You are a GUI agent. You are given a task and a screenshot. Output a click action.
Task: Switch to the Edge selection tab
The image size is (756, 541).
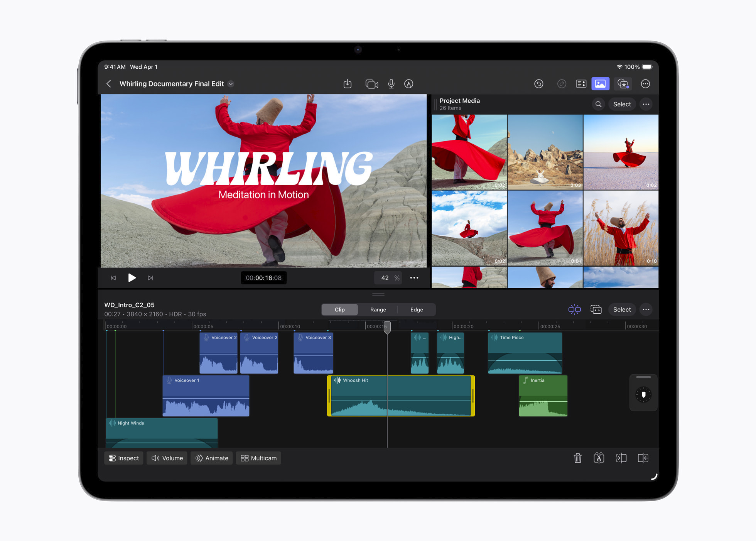tap(417, 309)
